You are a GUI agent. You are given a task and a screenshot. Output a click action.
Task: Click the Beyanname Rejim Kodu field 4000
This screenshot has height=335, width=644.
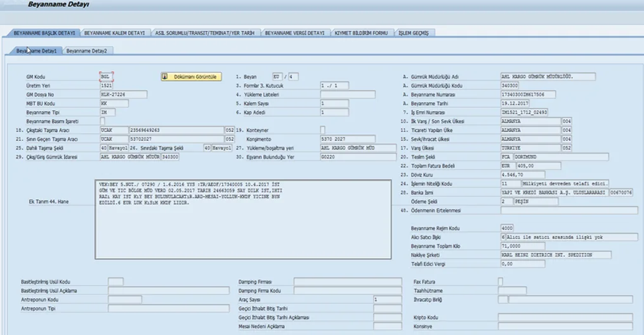pos(507,228)
